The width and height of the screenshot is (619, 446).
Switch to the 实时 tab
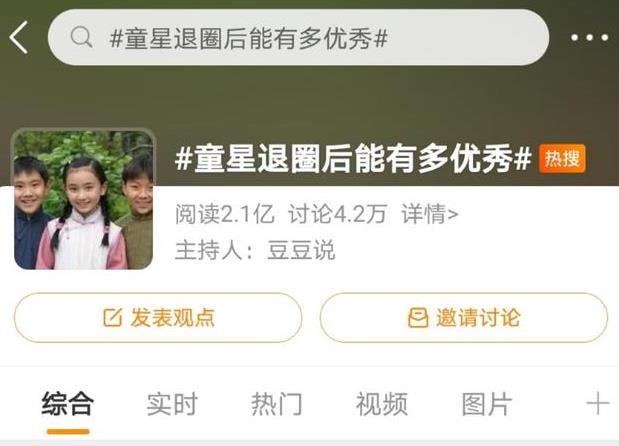point(172,404)
